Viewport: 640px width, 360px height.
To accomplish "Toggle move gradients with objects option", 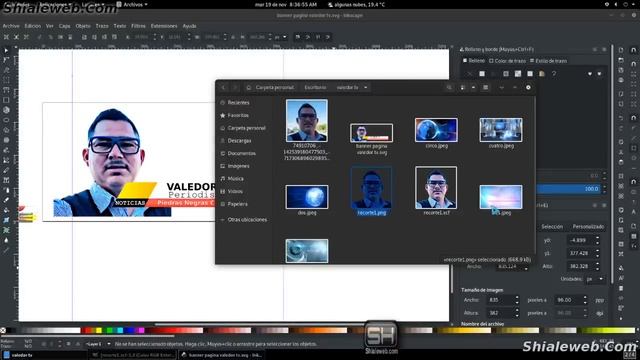I will [x=318, y=37].
